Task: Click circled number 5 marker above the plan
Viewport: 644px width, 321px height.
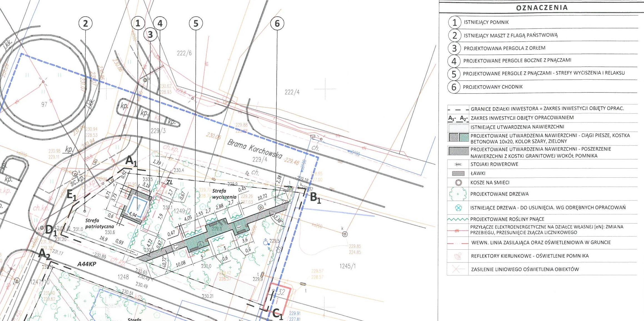Action: pos(196,23)
